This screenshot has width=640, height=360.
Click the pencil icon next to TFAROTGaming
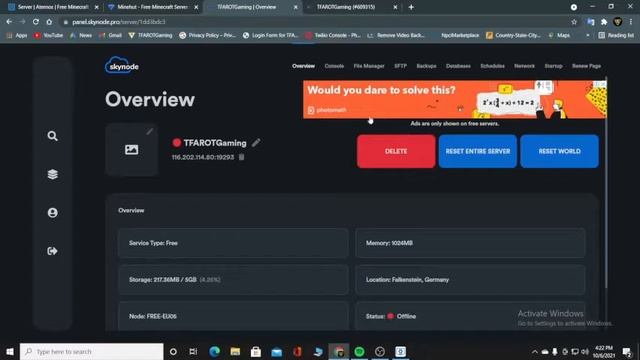pyautogui.click(x=256, y=142)
